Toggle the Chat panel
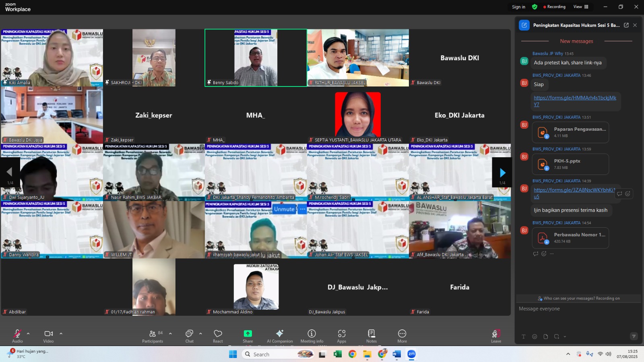644x362 pixels. coord(189,336)
